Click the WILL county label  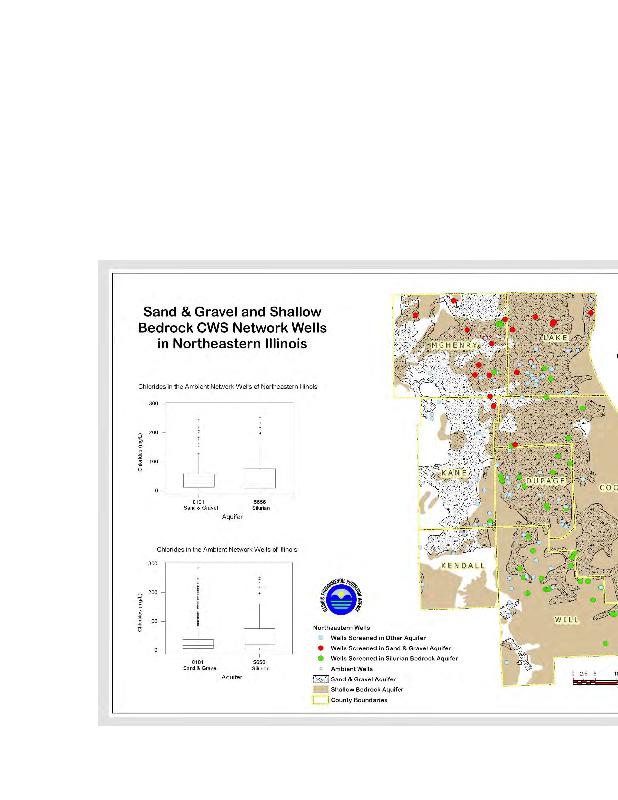[567, 620]
